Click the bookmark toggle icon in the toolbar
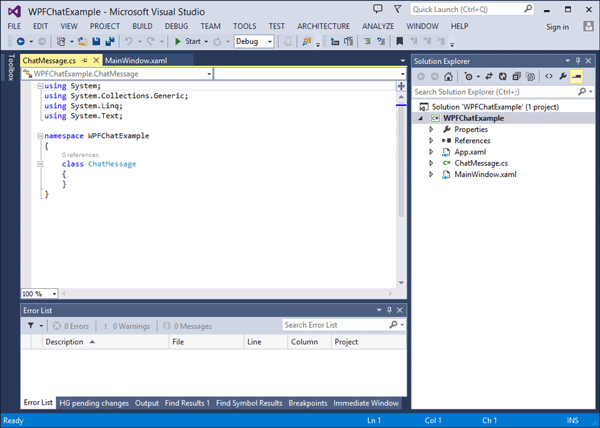The width and height of the screenshot is (600, 428). tap(399, 41)
